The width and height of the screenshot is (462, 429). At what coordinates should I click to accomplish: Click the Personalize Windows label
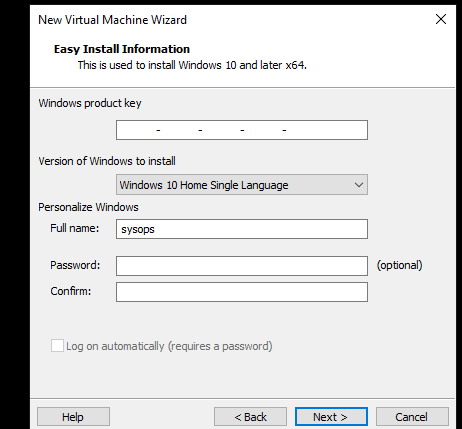pos(88,207)
